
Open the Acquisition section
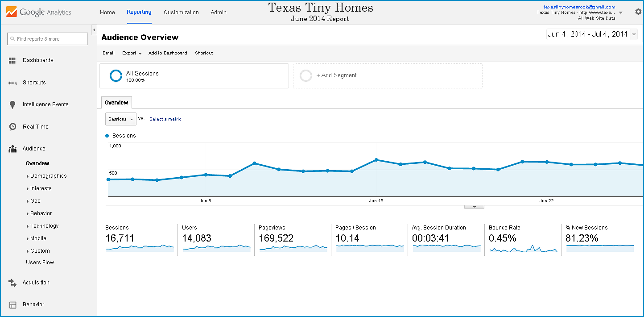36,283
